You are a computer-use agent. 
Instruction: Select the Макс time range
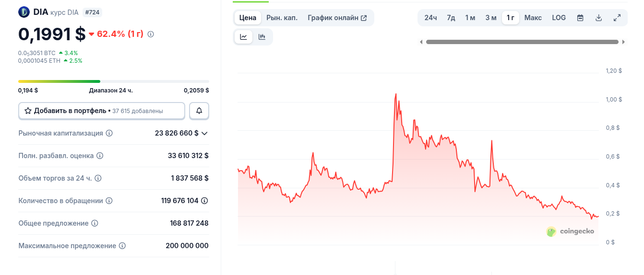[x=533, y=18]
